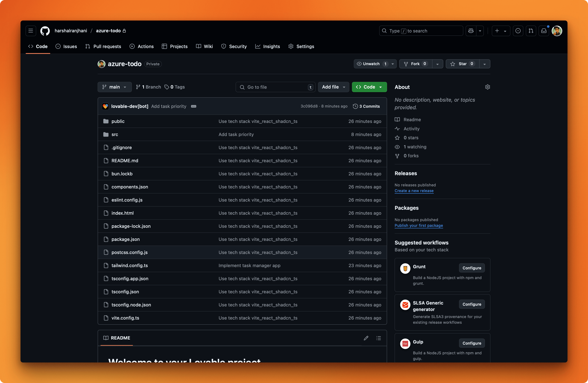588x383 pixels.
Task: Go to GitHub home via Octocat logo
Action: 45,31
